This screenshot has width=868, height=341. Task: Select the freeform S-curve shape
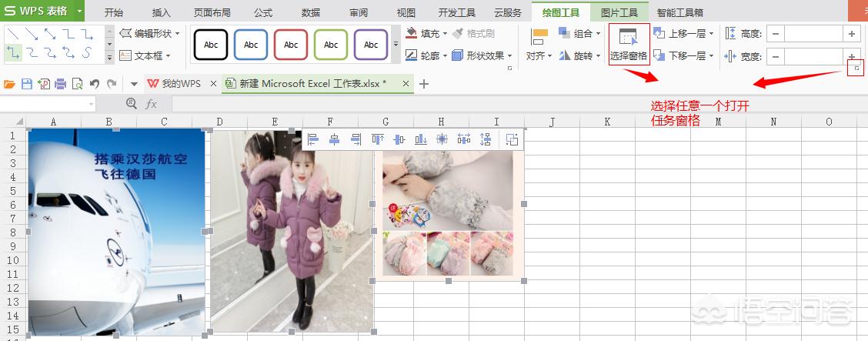click(x=86, y=53)
